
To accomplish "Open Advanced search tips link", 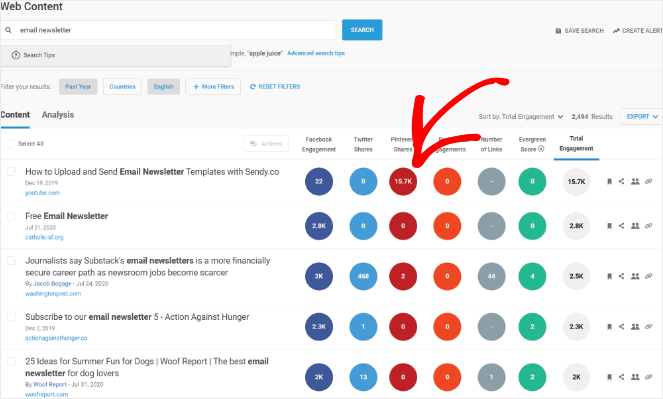I will (x=316, y=53).
